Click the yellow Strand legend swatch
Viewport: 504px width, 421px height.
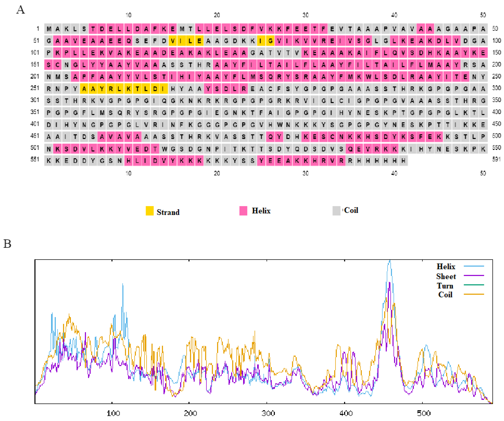pyautogui.click(x=150, y=211)
